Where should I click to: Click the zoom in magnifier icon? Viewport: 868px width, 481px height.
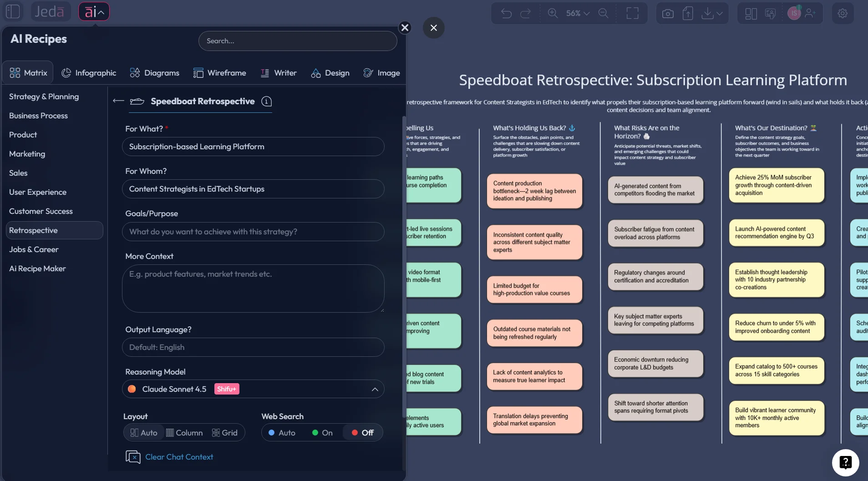tap(553, 13)
